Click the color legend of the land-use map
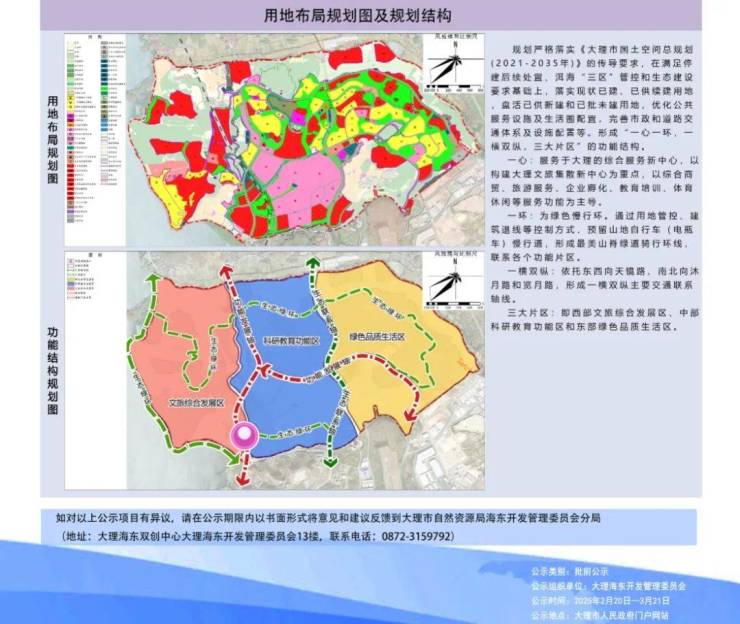Image resolution: width=740 pixels, height=624 pixels. (96, 128)
